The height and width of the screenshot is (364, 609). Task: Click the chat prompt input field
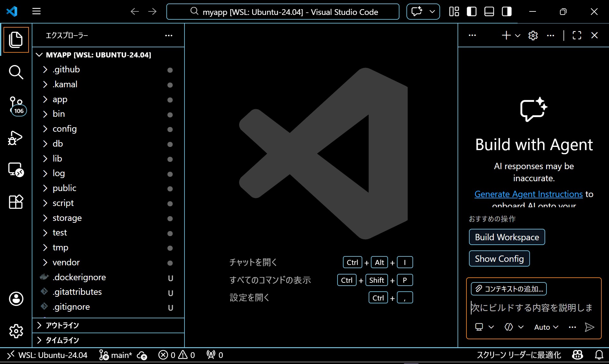pyautogui.click(x=532, y=308)
